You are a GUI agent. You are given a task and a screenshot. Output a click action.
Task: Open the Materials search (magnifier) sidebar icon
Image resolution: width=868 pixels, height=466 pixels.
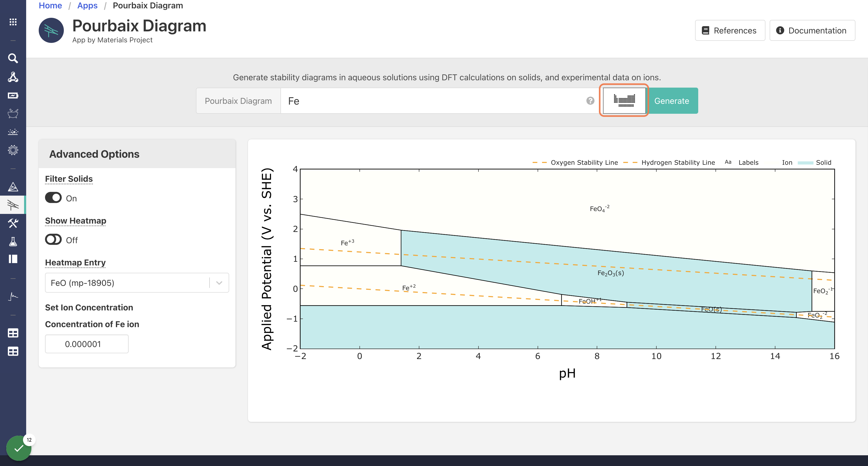[13, 58]
